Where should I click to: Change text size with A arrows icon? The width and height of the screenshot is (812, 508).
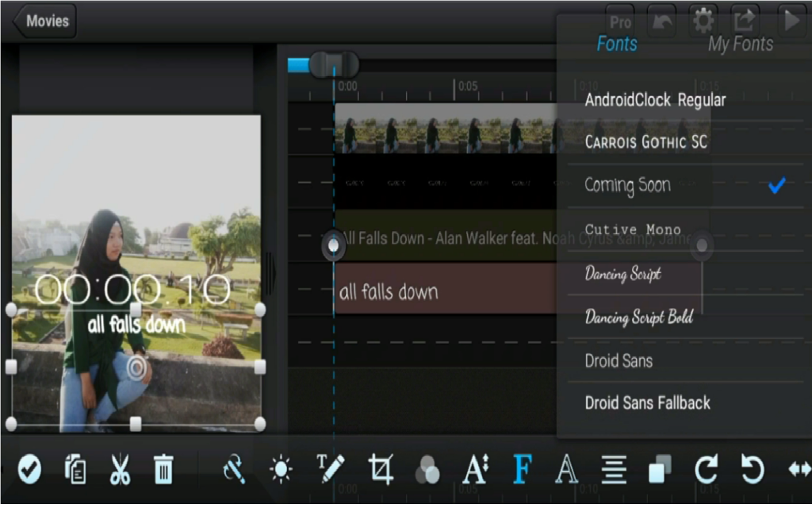tap(476, 469)
